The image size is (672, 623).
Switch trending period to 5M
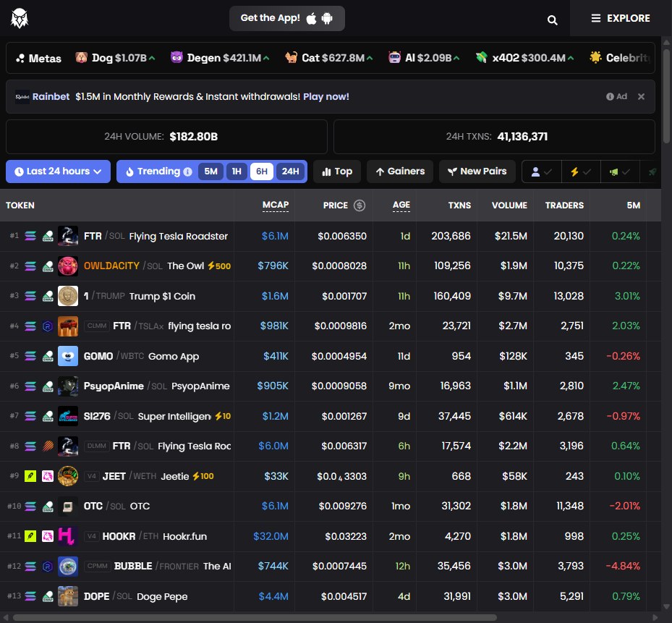(x=210, y=171)
